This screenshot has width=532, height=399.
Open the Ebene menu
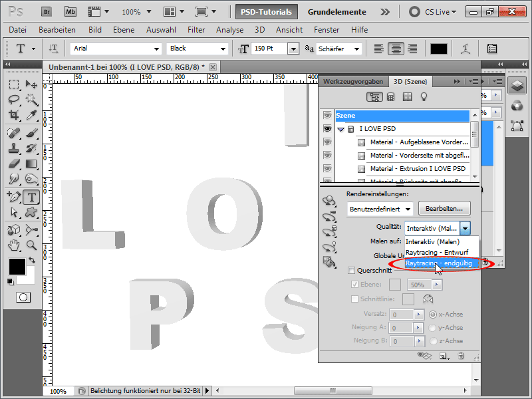124,30
